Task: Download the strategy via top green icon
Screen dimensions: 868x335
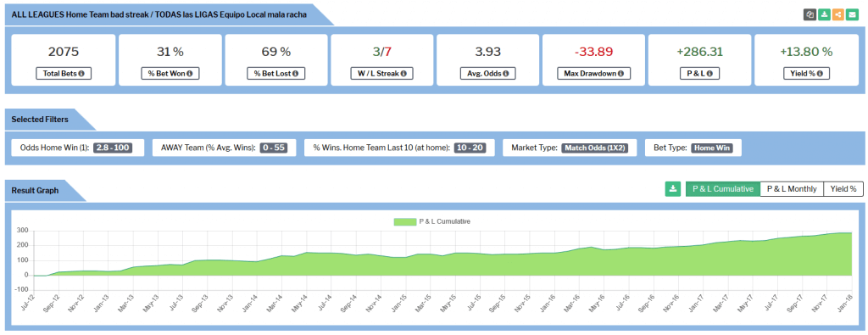Action: 824,15
